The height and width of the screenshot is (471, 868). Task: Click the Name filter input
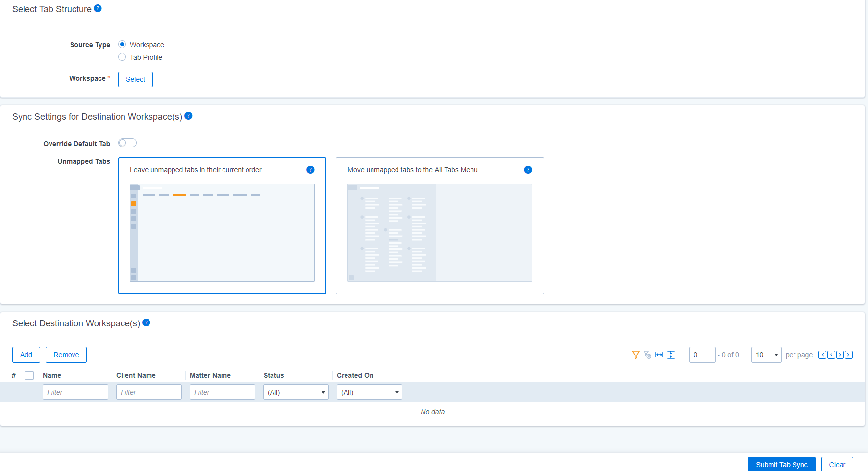pyautogui.click(x=75, y=392)
